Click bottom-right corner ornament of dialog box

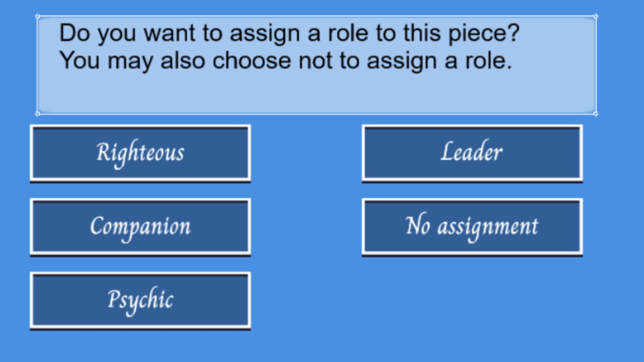pos(595,114)
